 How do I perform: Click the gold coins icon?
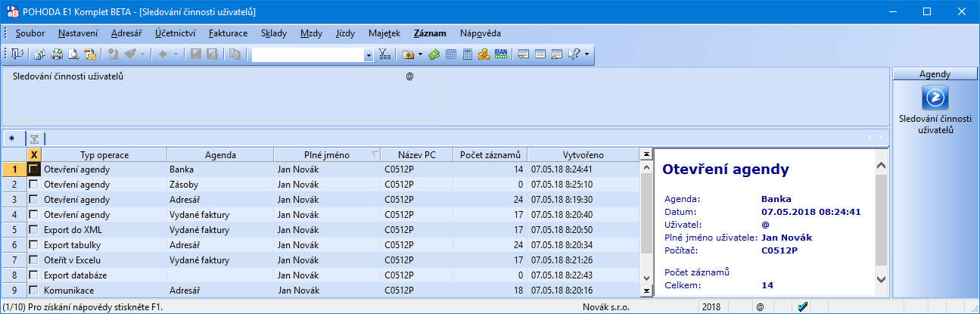(x=484, y=54)
